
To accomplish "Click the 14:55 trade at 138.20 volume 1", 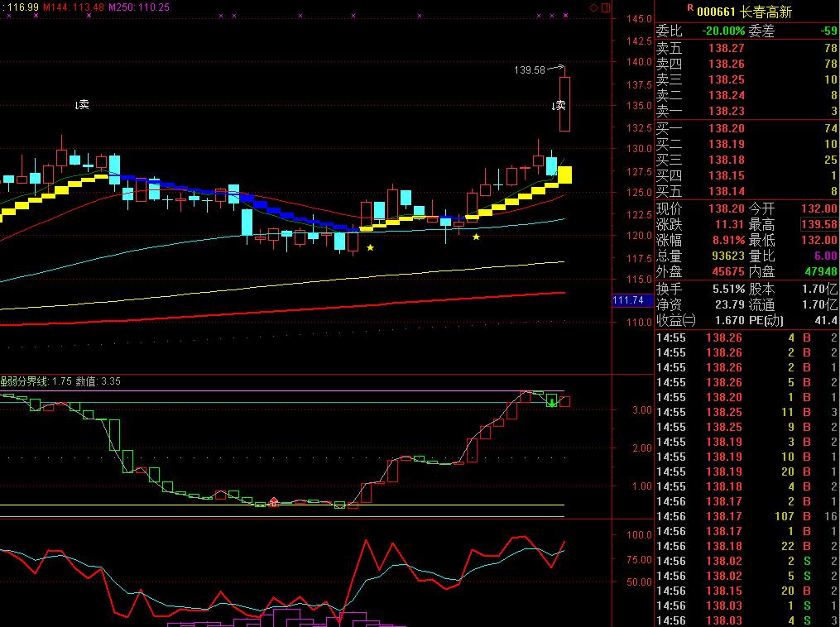I will coord(746,397).
